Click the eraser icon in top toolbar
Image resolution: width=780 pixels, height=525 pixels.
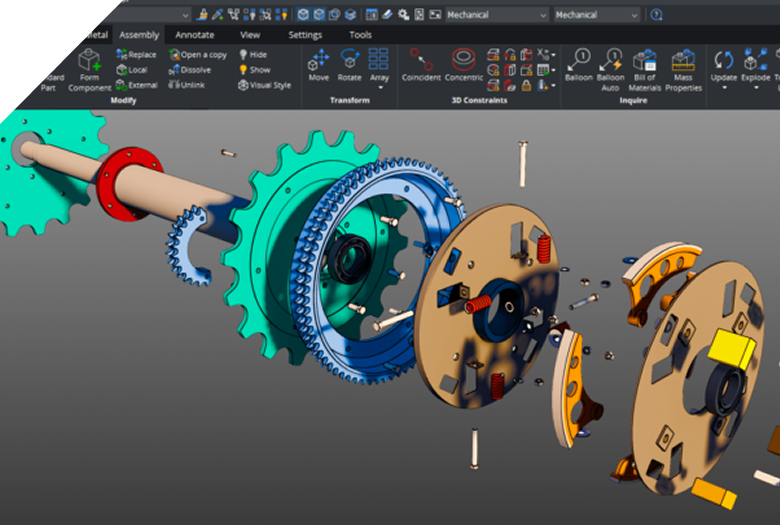[x=388, y=14]
